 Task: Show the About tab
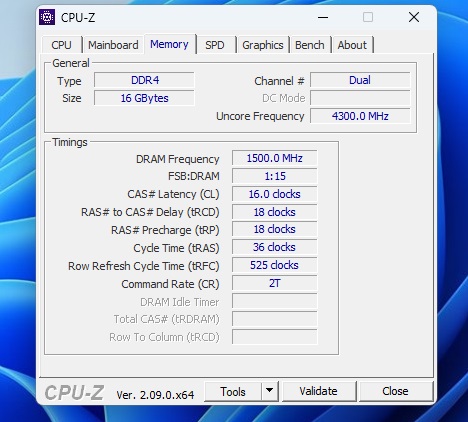352,45
